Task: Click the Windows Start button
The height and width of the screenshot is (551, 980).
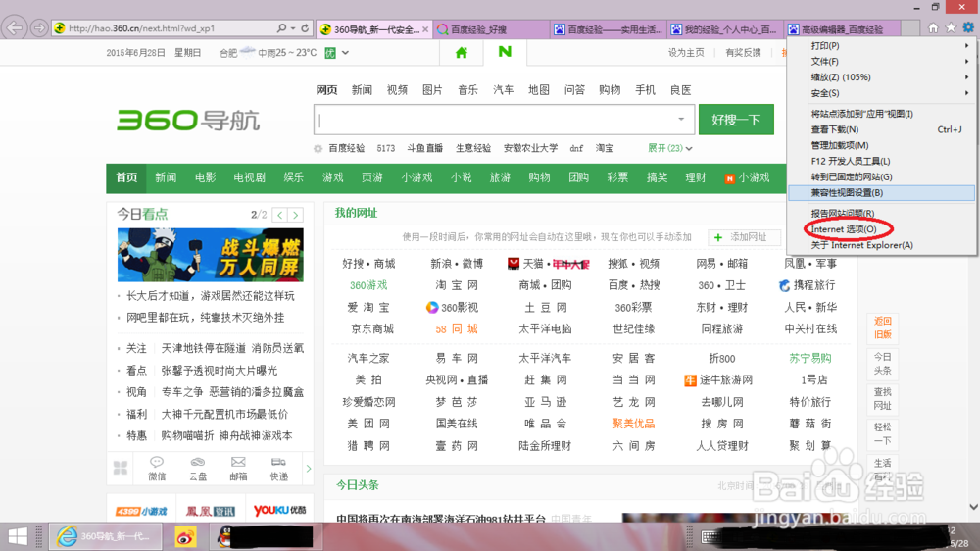Action: click(18, 536)
